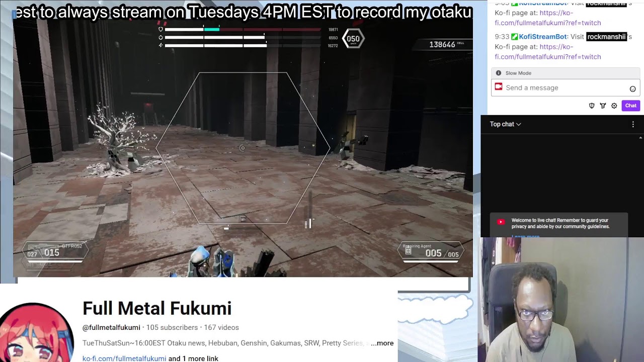Expand channel description with ...more
Viewport: 644px width, 362px height.
coord(382,343)
